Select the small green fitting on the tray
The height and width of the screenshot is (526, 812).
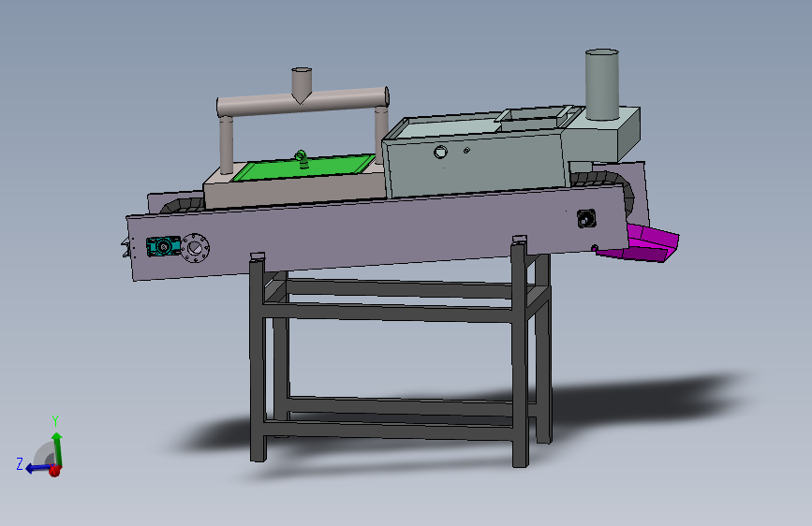(302, 159)
